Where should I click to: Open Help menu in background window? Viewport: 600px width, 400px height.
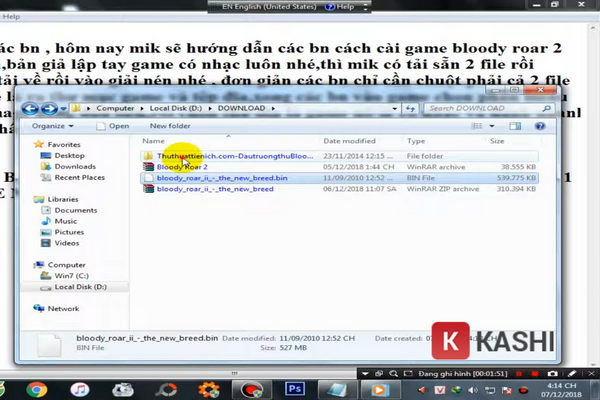tap(11, 16)
